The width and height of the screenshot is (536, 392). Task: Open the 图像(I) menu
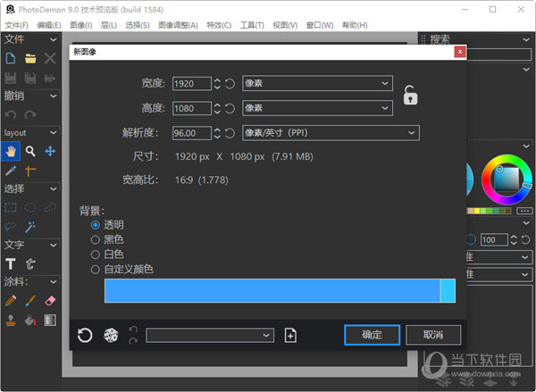[x=81, y=25]
